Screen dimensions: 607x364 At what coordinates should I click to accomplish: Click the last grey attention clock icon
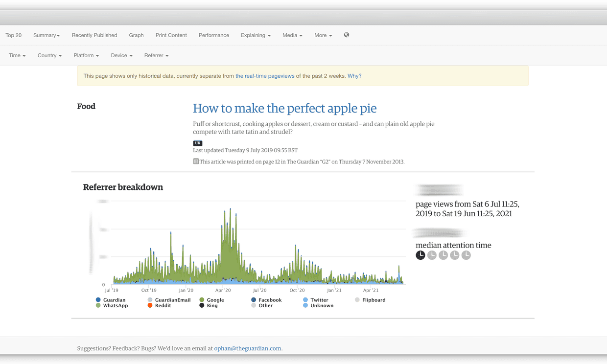click(x=466, y=255)
